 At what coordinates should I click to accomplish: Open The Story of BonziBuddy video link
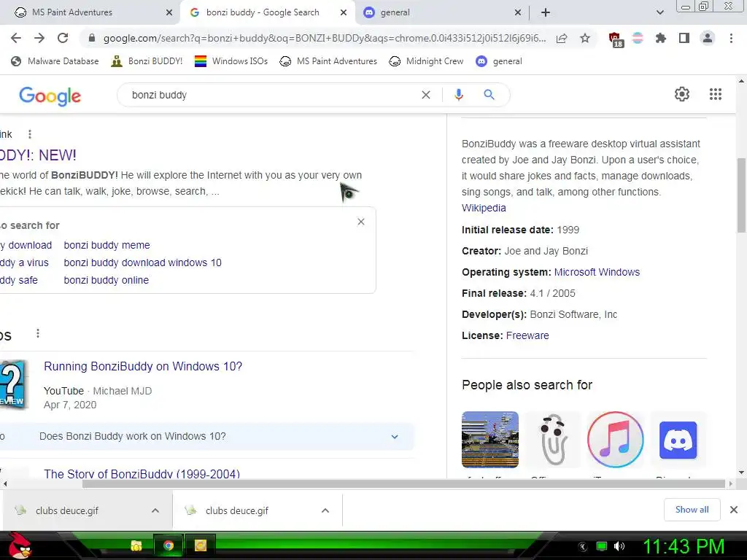click(142, 474)
